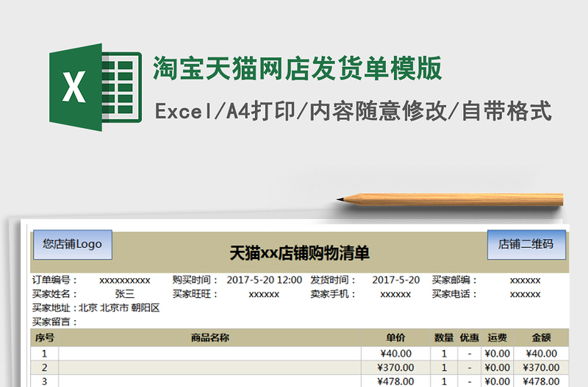This screenshot has width=588, height=387.
Task: Select the purchase time 2017-5-20 12:00
Action: tap(264, 280)
